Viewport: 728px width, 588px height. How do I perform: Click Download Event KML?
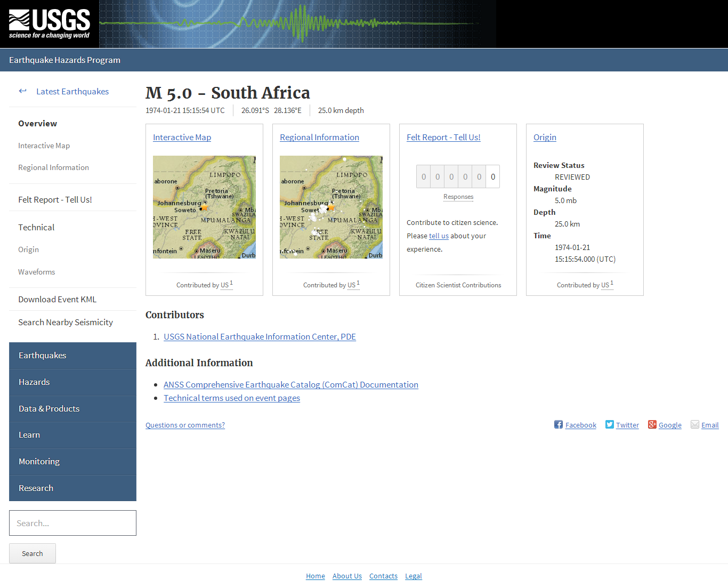coord(57,299)
